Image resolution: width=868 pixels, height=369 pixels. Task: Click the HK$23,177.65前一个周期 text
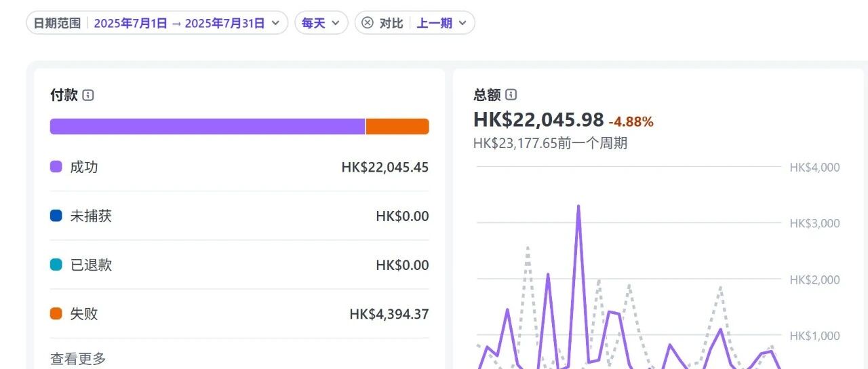[550, 143]
